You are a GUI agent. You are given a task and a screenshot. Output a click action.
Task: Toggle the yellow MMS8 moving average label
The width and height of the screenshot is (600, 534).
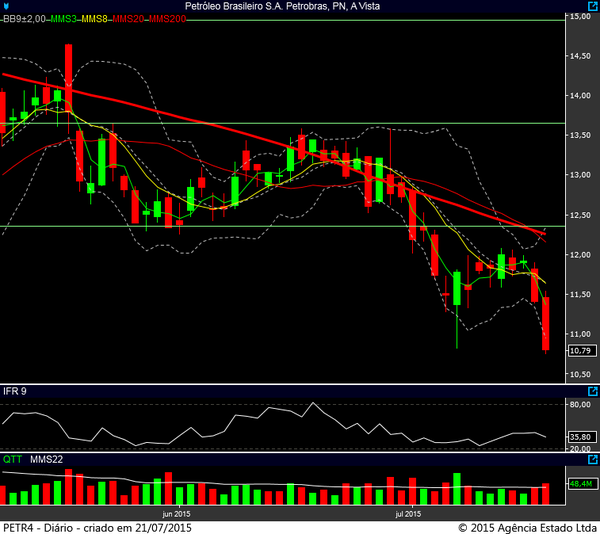95,19
